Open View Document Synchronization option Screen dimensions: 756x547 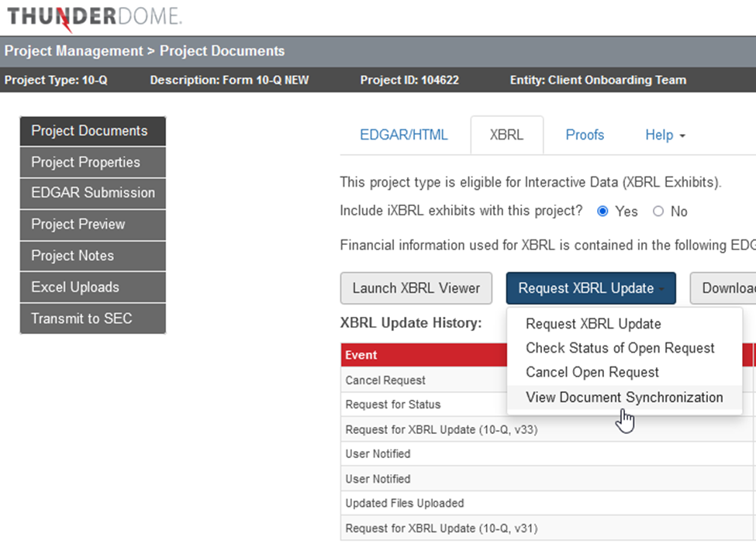[623, 397]
